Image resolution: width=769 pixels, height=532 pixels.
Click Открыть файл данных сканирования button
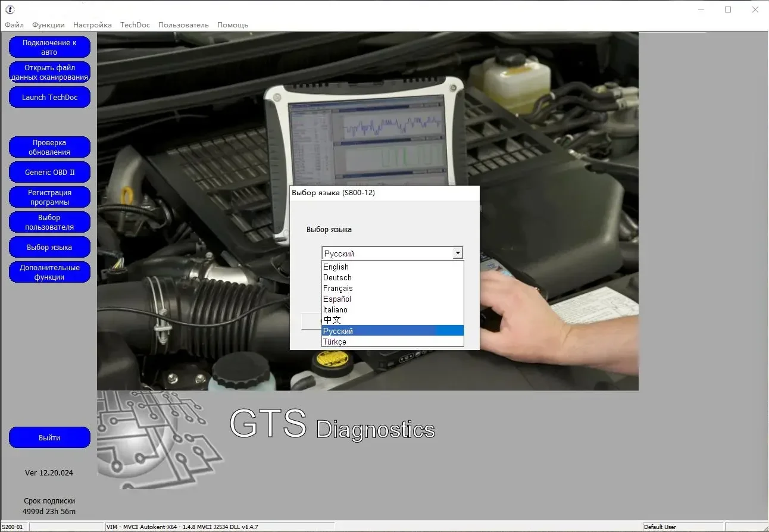point(49,72)
